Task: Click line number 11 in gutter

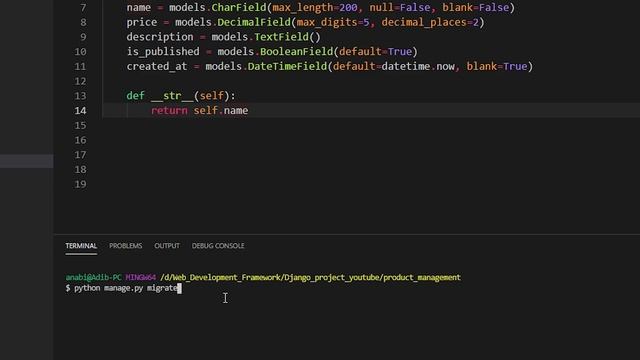Action: click(80, 67)
